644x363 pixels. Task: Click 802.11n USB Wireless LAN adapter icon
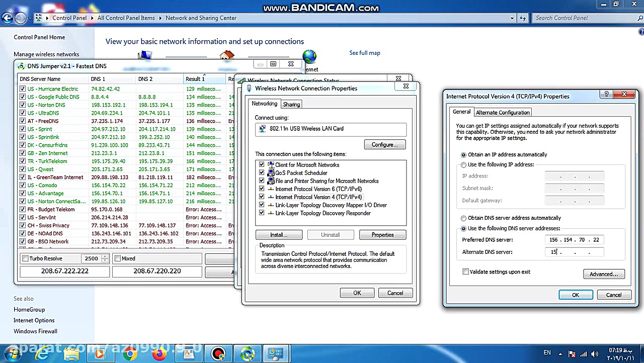(x=262, y=129)
